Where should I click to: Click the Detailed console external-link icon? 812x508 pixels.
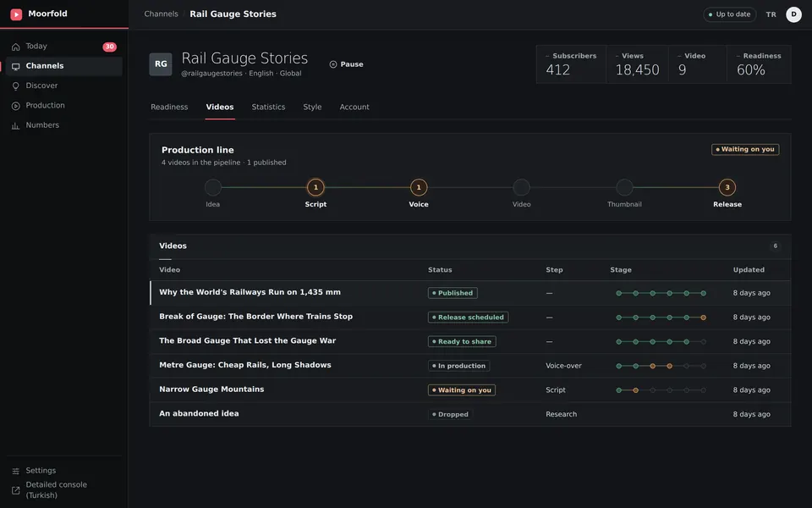point(15,490)
